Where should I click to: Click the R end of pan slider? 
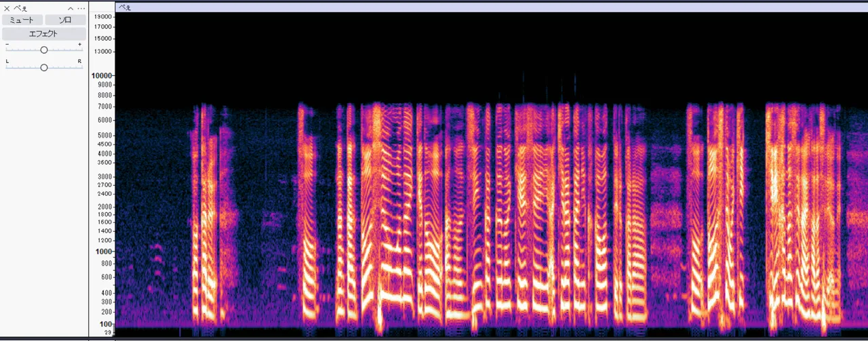point(79,62)
